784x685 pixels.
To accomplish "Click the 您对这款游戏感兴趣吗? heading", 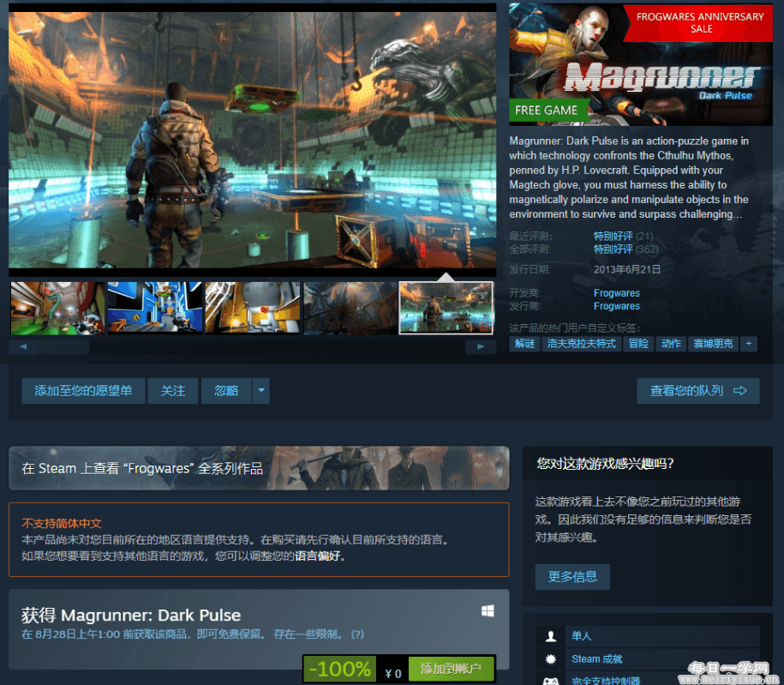I will 605,464.
